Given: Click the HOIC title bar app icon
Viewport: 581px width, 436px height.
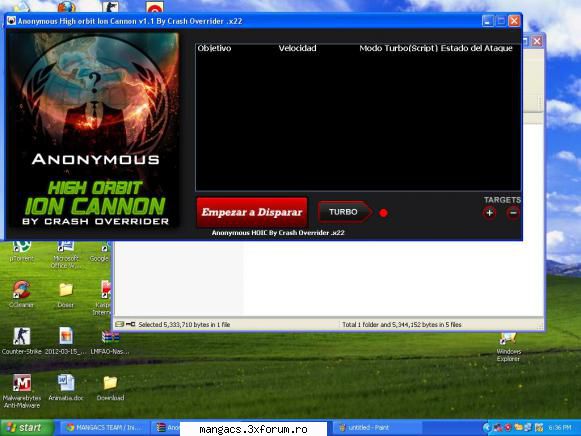Looking at the screenshot, I should click(x=11, y=21).
